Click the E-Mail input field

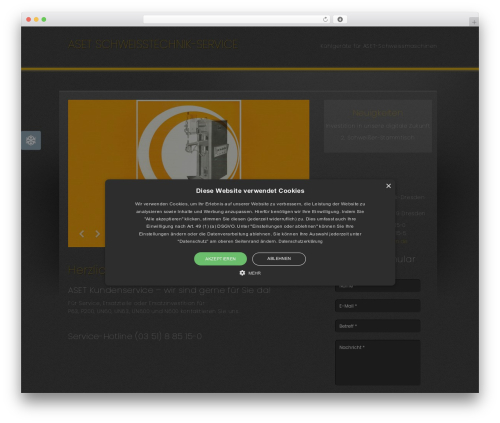tap(377, 306)
